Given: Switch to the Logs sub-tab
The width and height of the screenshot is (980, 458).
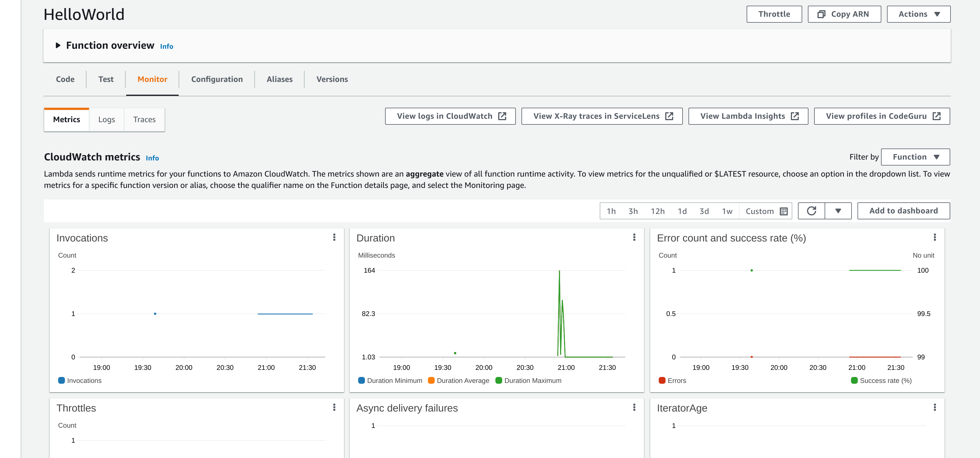Looking at the screenshot, I should point(107,119).
